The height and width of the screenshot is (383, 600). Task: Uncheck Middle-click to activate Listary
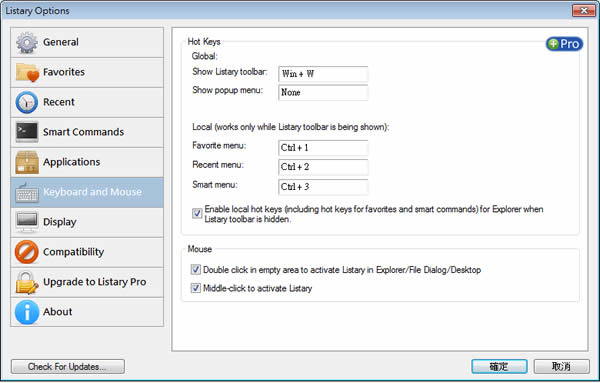(x=196, y=288)
